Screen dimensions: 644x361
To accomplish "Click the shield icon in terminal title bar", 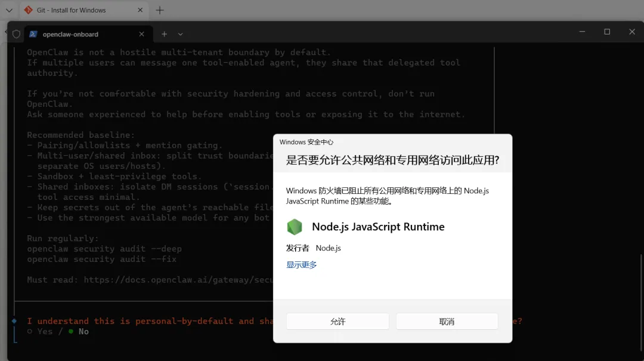I will pos(16,34).
